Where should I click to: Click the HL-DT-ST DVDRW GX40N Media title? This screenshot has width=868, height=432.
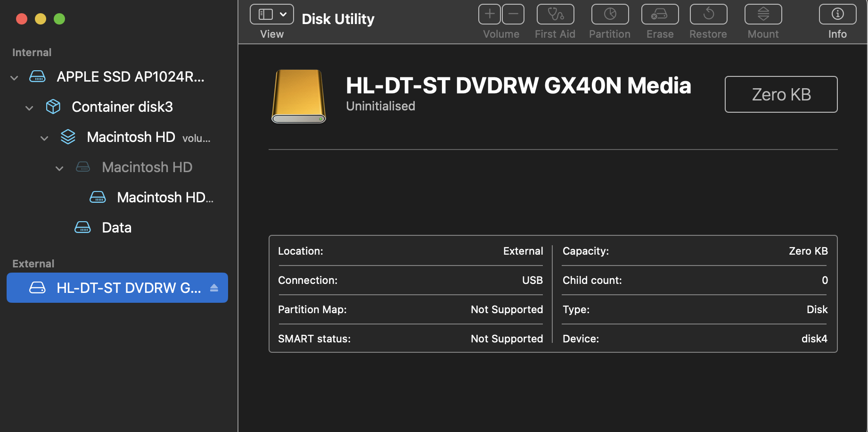coord(518,86)
